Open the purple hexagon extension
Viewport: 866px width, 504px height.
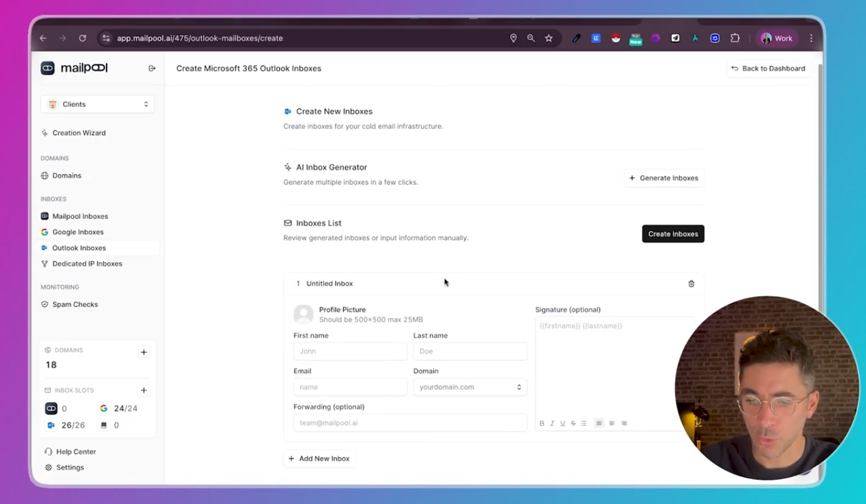pos(655,38)
